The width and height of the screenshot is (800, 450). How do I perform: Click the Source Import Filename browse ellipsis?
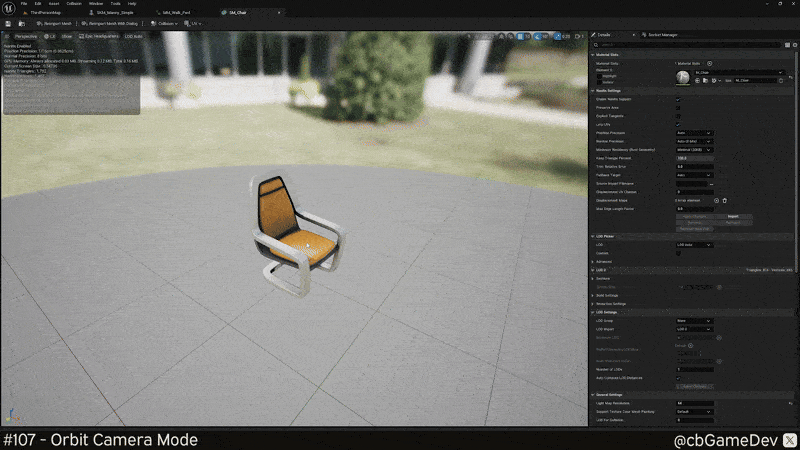coord(711,184)
